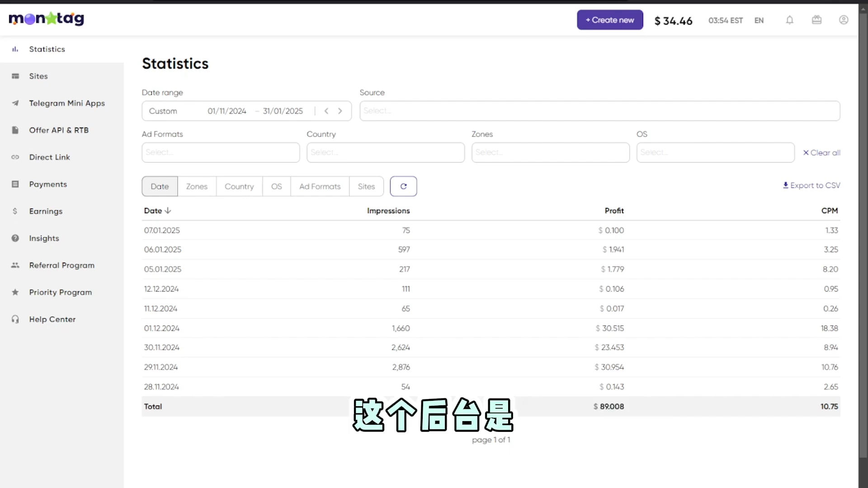Click the start date 01/11/2024 field

[x=227, y=111]
